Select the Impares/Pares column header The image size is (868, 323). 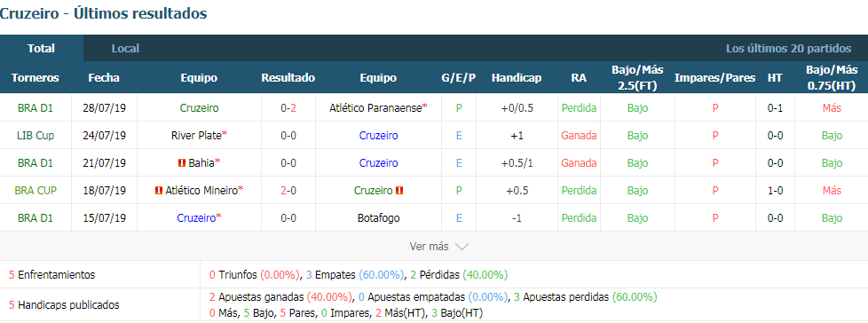(x=714, y=78)
